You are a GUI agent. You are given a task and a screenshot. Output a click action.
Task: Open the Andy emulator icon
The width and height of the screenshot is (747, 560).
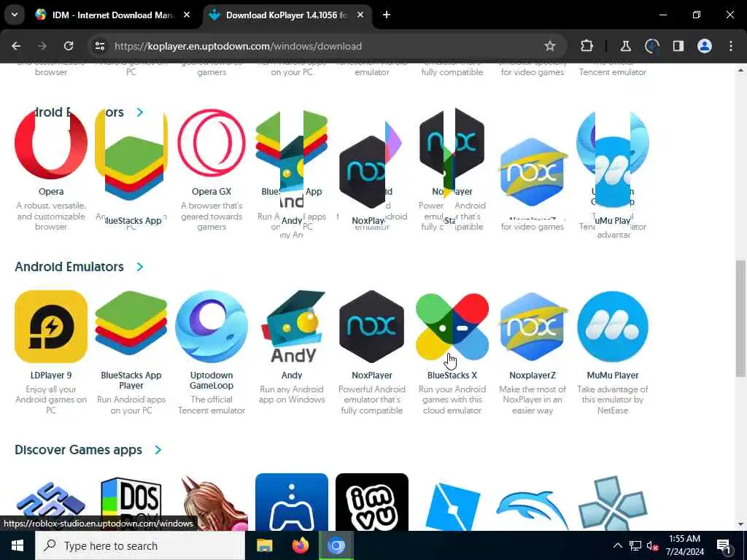click(292, 327)
